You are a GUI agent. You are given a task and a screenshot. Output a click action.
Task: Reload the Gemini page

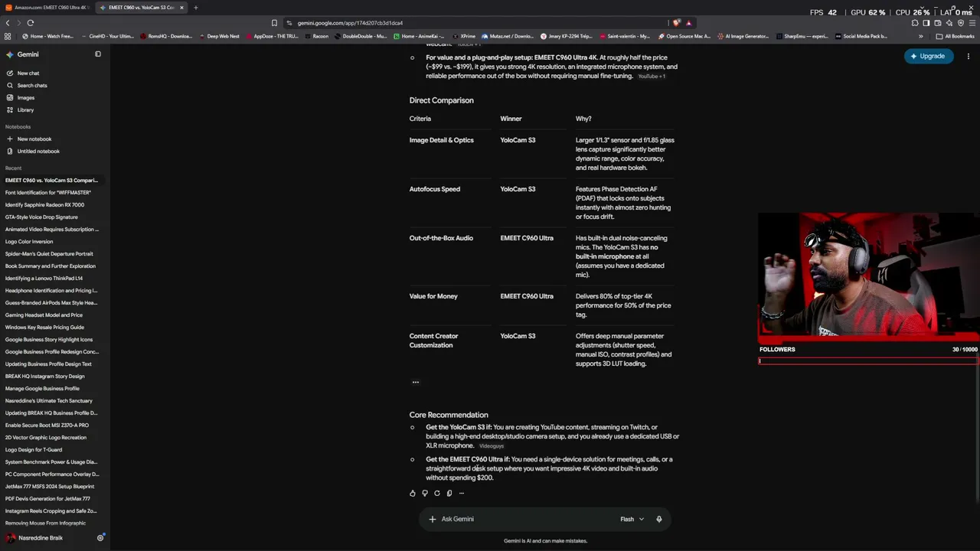(30, 23)
